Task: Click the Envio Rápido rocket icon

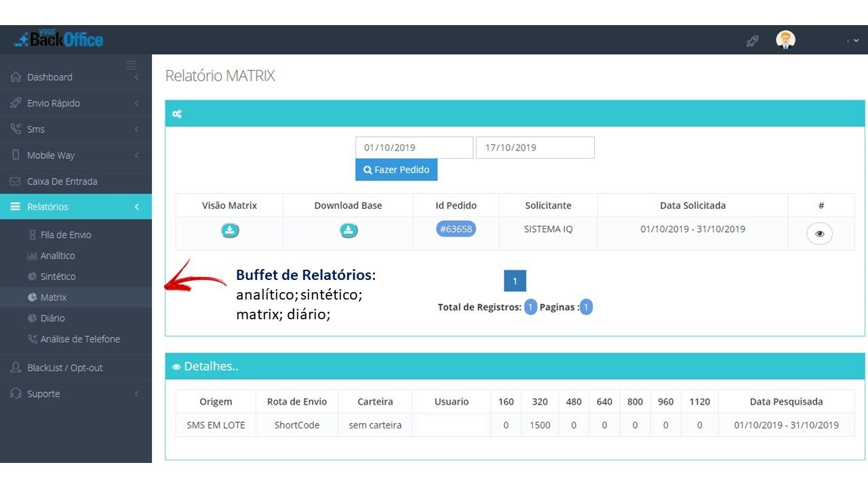Action: (x=16, y=103)
